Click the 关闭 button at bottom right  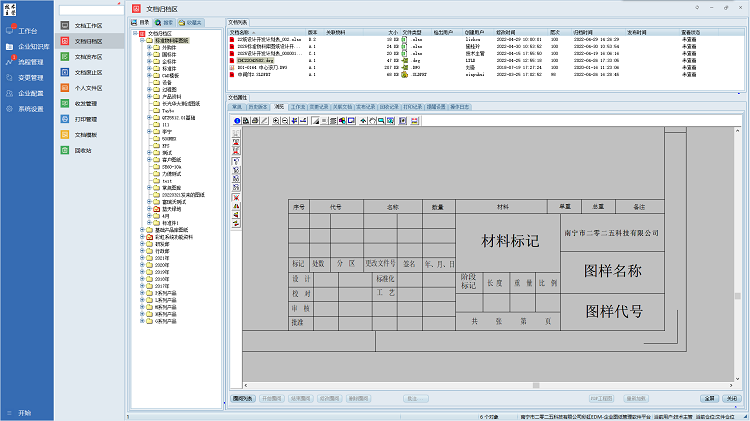(x=732, y=399)
